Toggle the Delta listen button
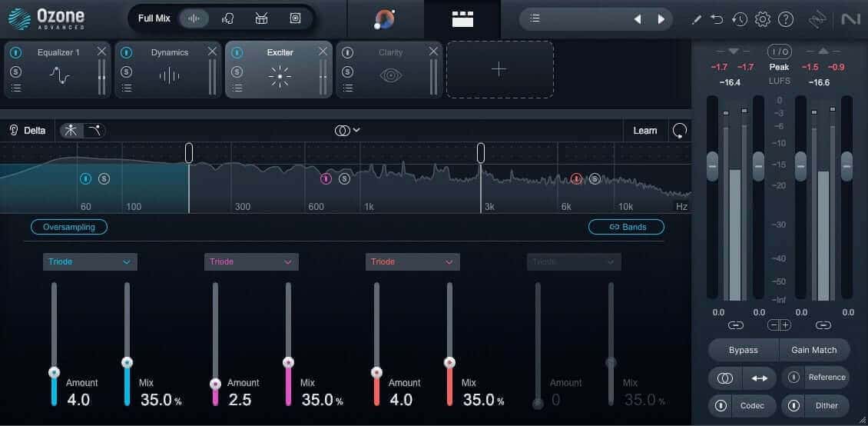Image resolution: width=868 pixels, height=426 pixels. click(x=28, y=131)
